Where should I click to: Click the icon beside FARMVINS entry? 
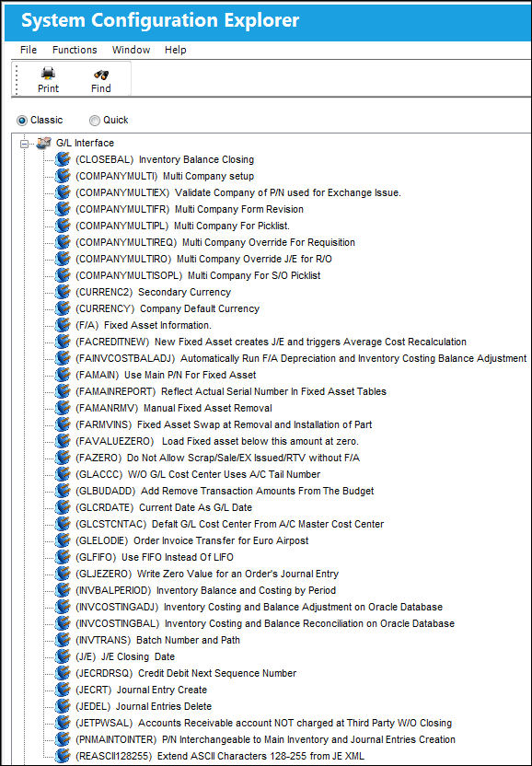pyautogui.click(x=63, y=425)
